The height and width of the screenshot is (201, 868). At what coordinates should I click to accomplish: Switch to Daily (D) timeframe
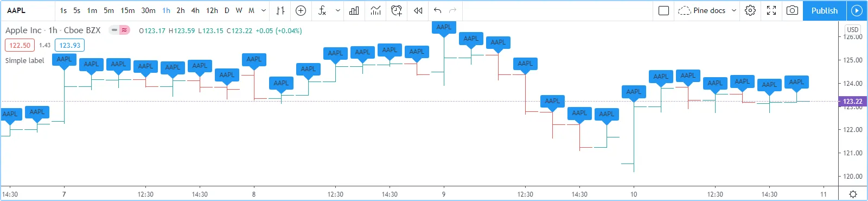click(x=227, y=10)
